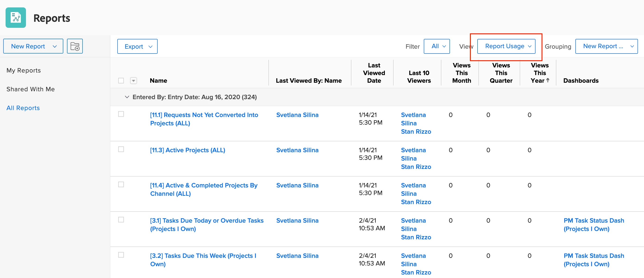Toggle the select-all checkbox in table header
The height and width of the screenshot is (278, 644).
click(121, 81)
